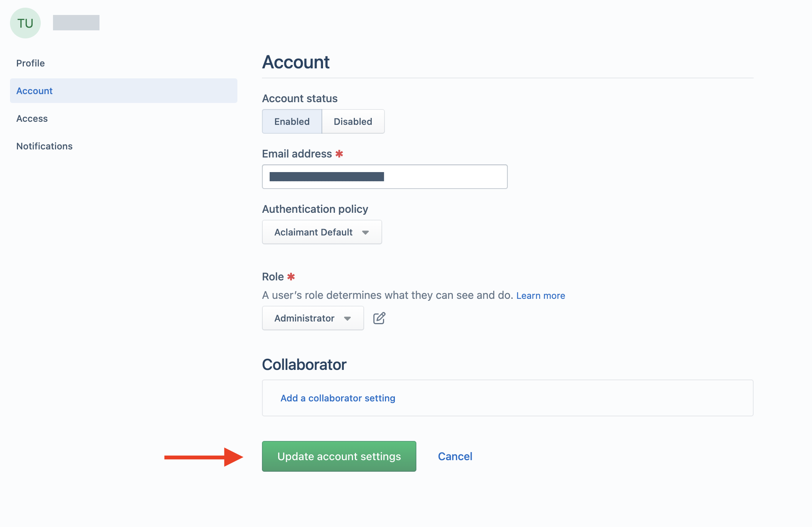Click the Authentication policy dropdown arrow
The image size is (812, 527).
[365, 232]
